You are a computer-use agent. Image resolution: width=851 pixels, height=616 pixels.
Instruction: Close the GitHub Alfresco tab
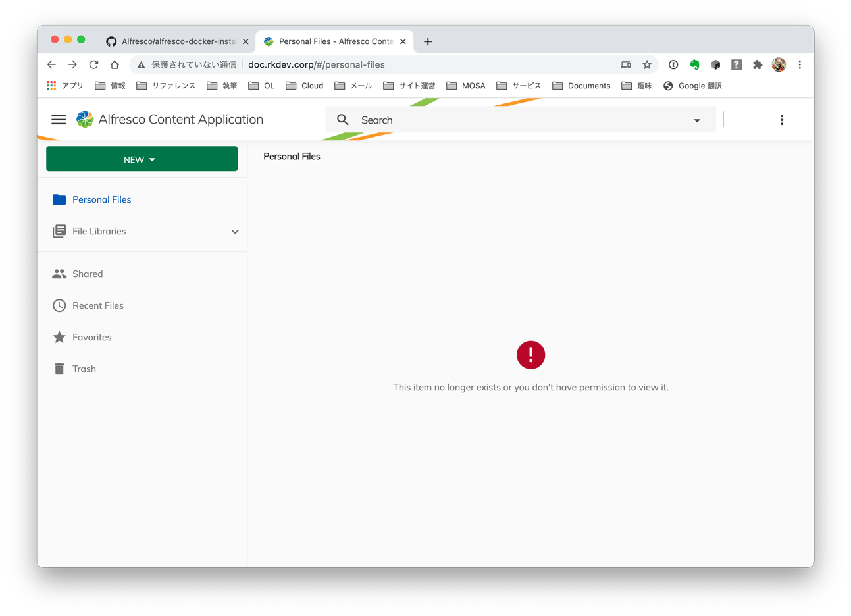pyautogui.click(x=245, y=41)
